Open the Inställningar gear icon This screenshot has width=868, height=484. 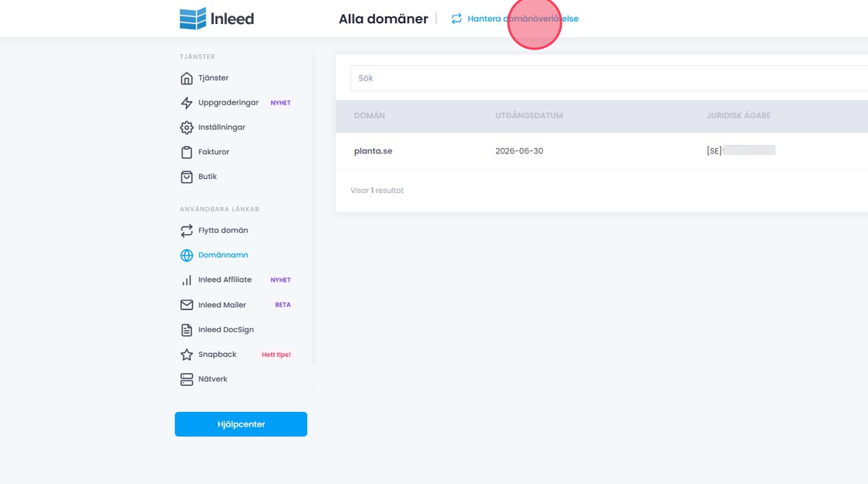(187, 128)
